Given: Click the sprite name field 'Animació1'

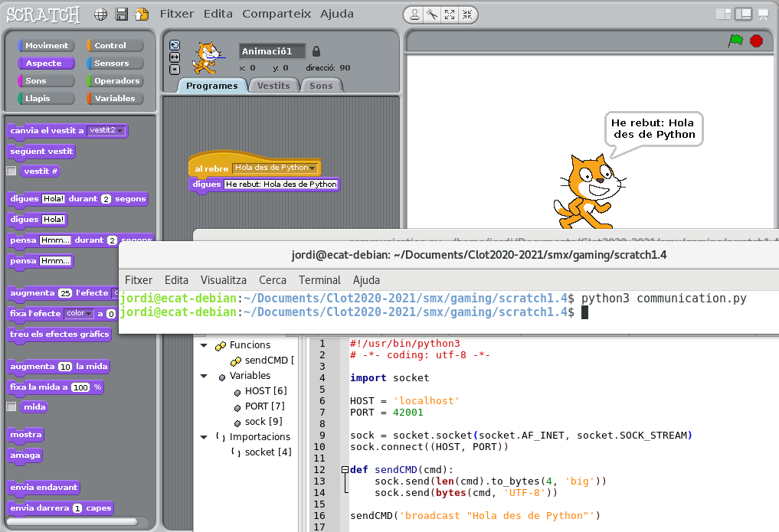Looking at the screenshot, I should coord(272,51).
